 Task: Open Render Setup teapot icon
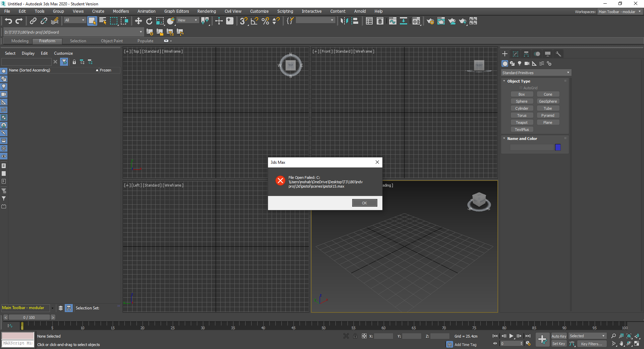[x=430, y=21]
